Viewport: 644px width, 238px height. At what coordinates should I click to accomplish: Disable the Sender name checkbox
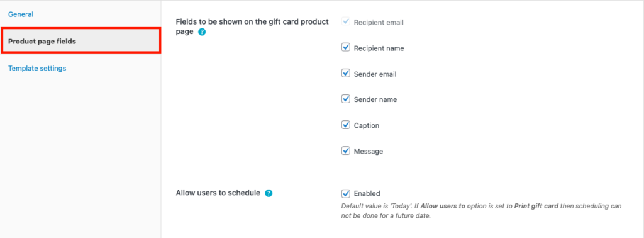click(x=345, y=99)
